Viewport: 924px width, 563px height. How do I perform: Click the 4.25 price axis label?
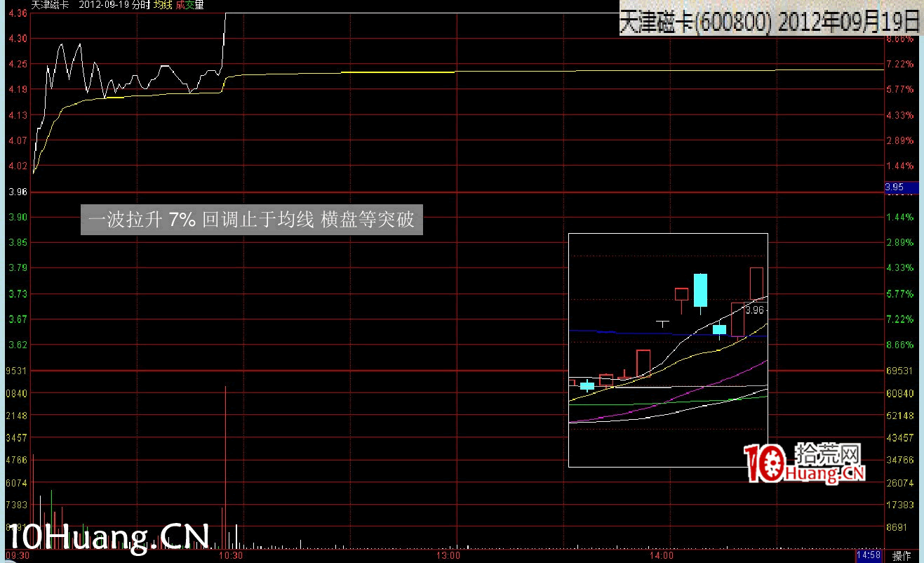(18, 64)
